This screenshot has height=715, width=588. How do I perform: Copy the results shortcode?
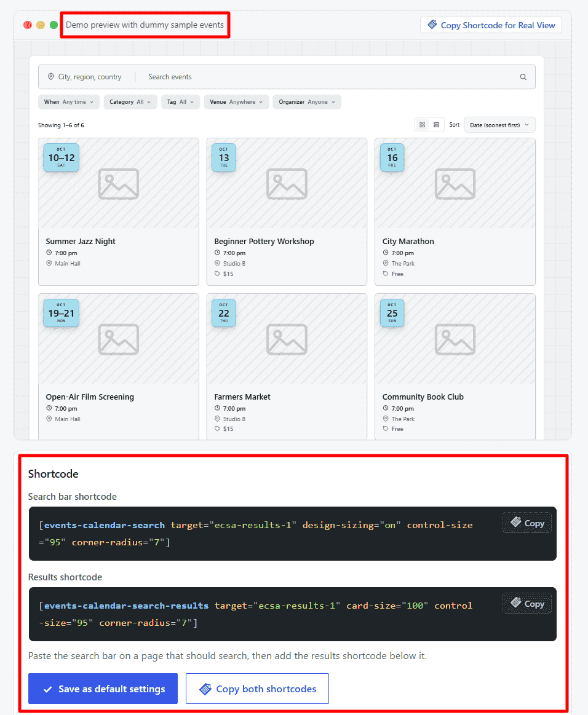click(x=527, y=604)
